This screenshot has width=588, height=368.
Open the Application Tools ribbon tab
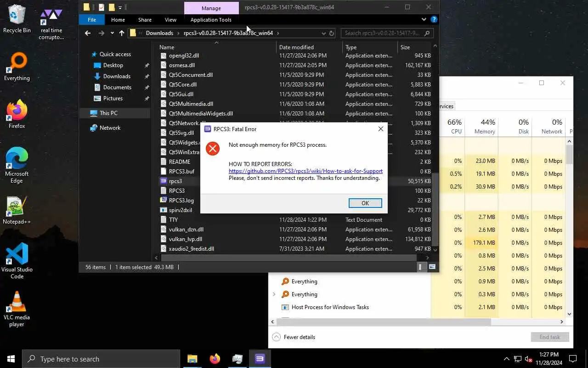tap(211, 20)
